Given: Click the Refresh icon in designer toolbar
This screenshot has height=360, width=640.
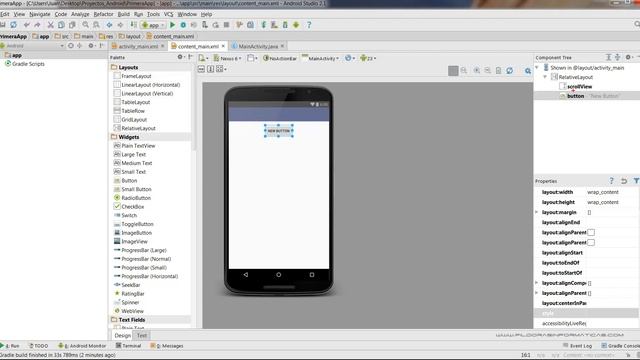Looking at the screenshot, I should [x=509, y=71].
